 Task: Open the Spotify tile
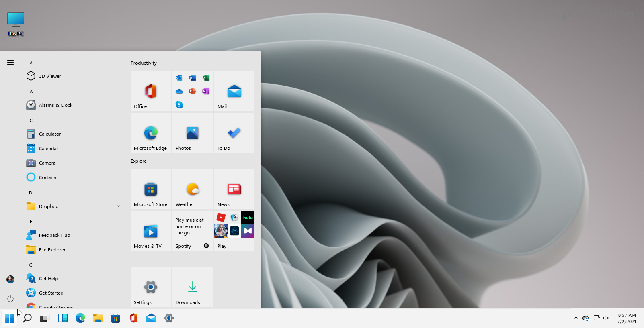click(193, 231)
